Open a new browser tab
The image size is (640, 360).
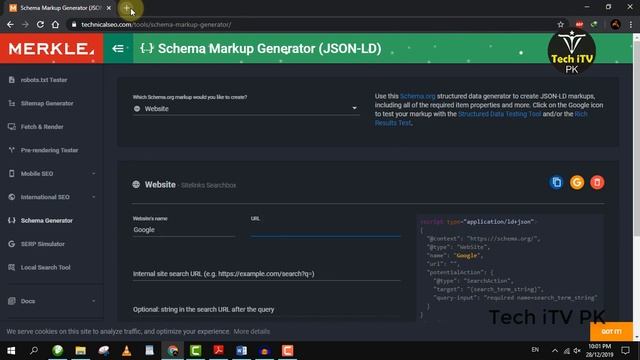tap(127, 8)
